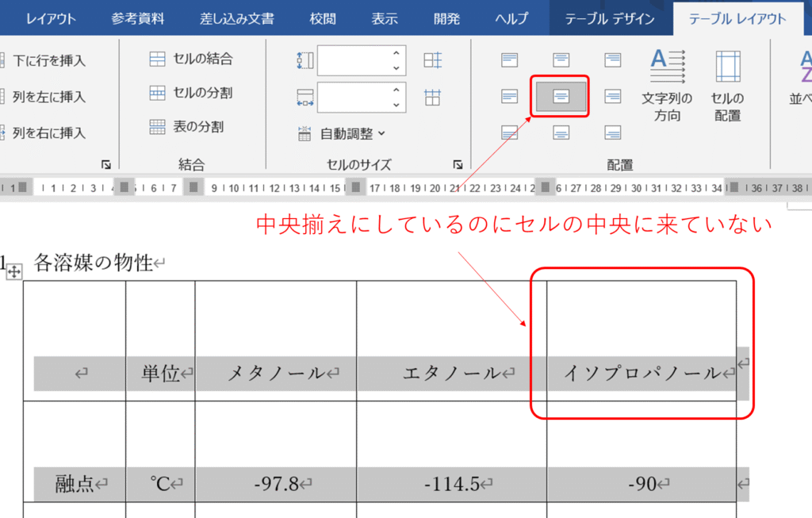
Task: Click the table move handle icon
Action: (x=14, y=272)
